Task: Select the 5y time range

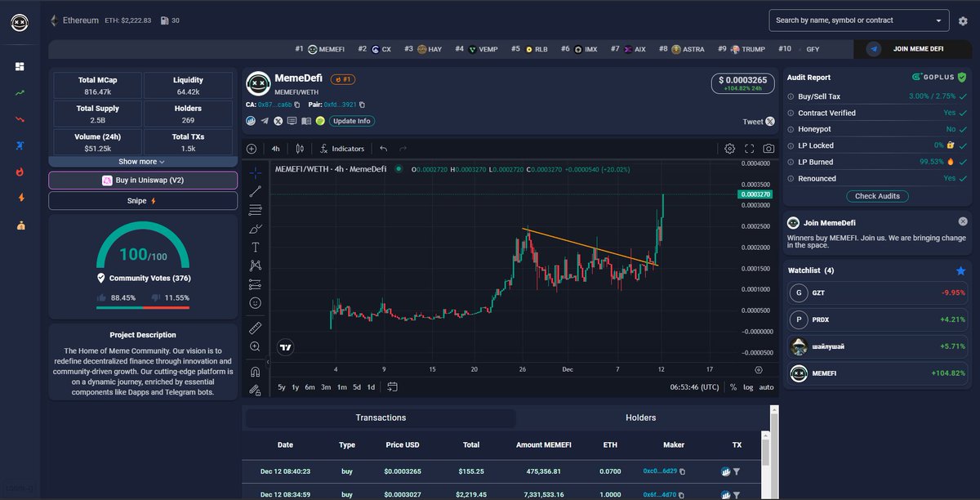Action: coord(282,387)
